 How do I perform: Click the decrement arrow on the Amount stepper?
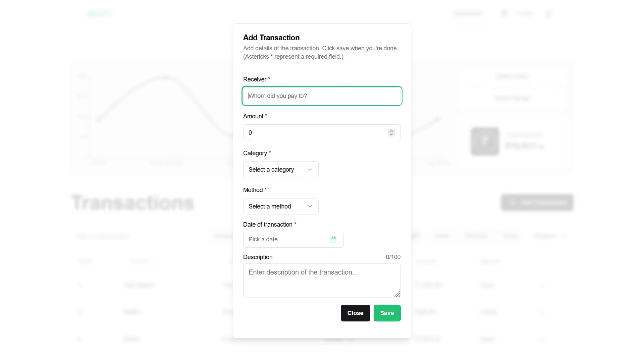391,134
